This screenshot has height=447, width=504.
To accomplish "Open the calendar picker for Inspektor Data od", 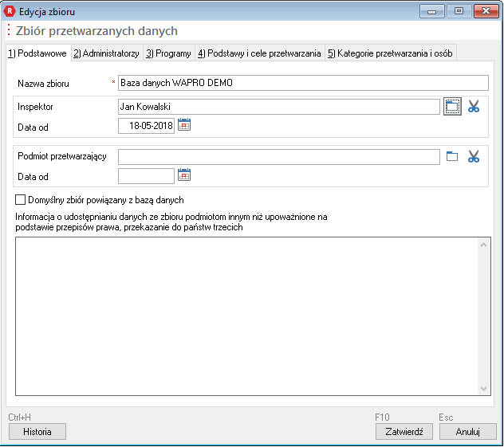I will (184, 124).
